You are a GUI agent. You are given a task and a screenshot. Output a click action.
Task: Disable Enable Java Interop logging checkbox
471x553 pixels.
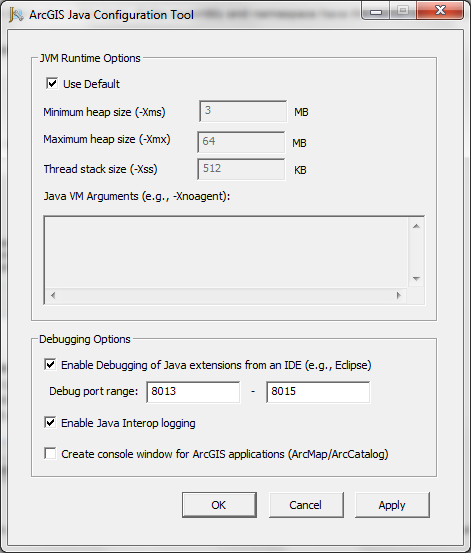(x=50, y=422)
